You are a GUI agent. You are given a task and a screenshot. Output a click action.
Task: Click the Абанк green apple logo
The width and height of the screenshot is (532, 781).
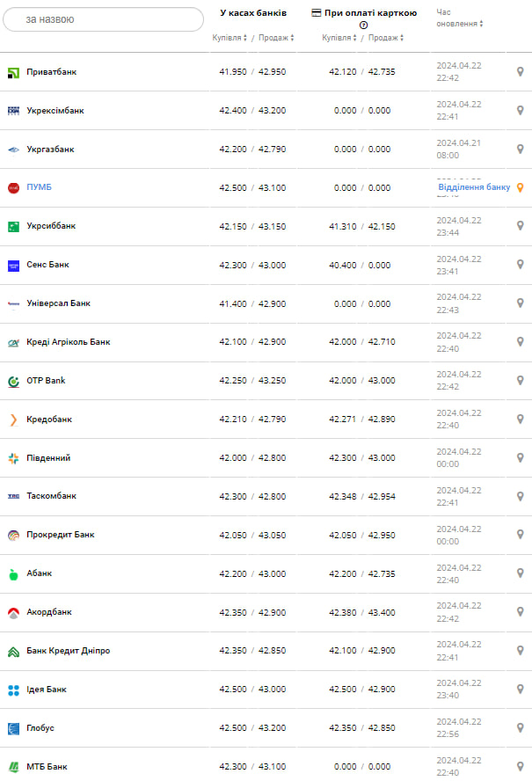click(x=13, y=574)
